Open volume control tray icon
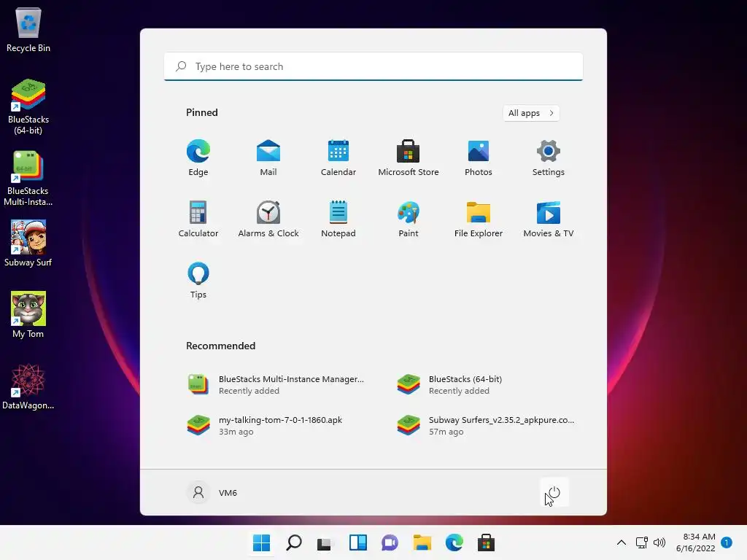 click(659, 542)
